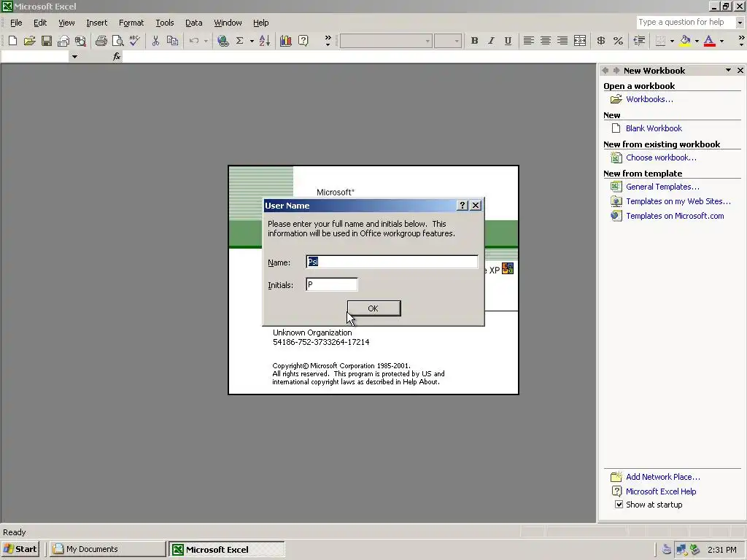Viewport: 747px width, 560px height.
Task: Open the Chart Wizard icon
Action: click(286, 41)
